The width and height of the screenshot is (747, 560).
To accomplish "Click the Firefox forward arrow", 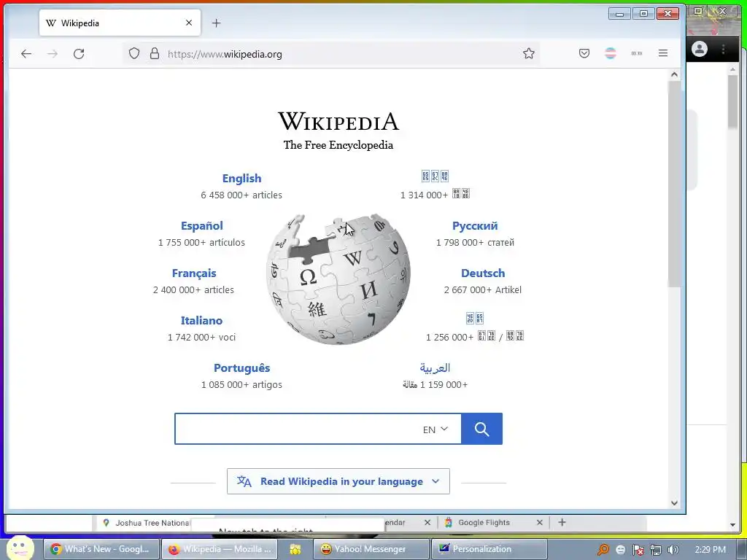I will [53, 54].
